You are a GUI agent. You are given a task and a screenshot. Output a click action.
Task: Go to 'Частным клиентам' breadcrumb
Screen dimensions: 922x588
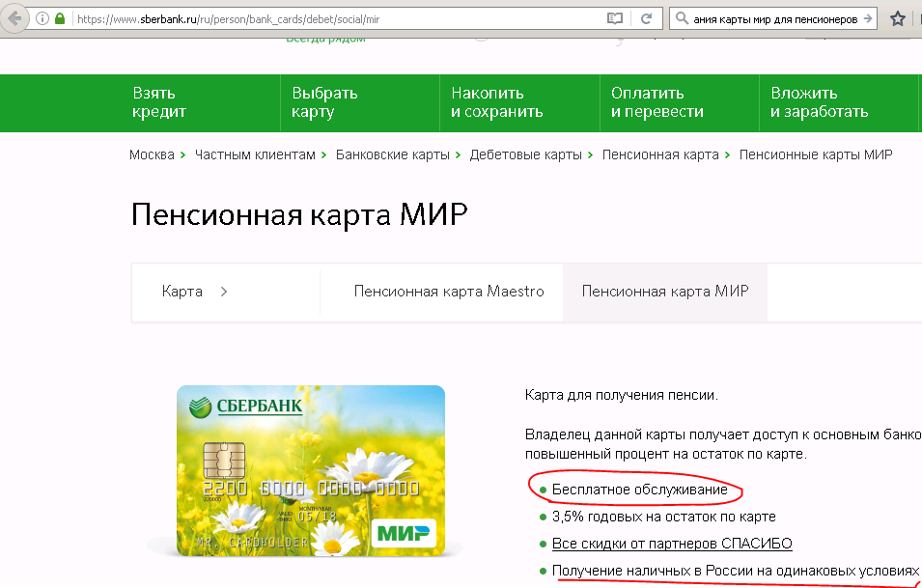(255, 154)
